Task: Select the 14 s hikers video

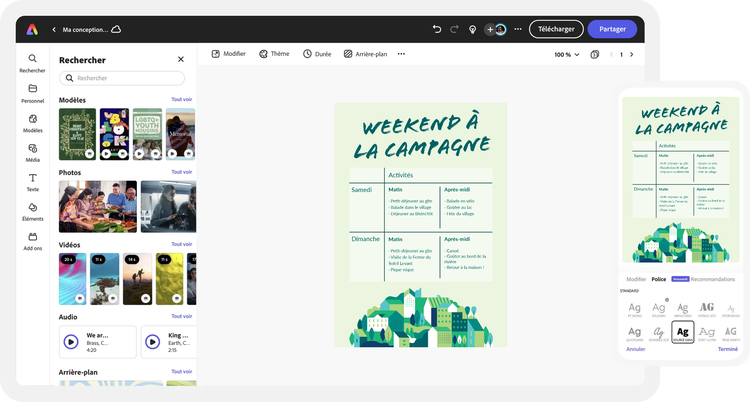Action: pyautogui.click(x=137, y=279)
